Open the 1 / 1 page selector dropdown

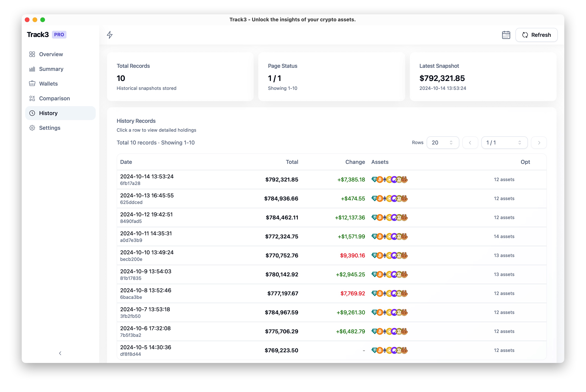click(x=504, y=143)
